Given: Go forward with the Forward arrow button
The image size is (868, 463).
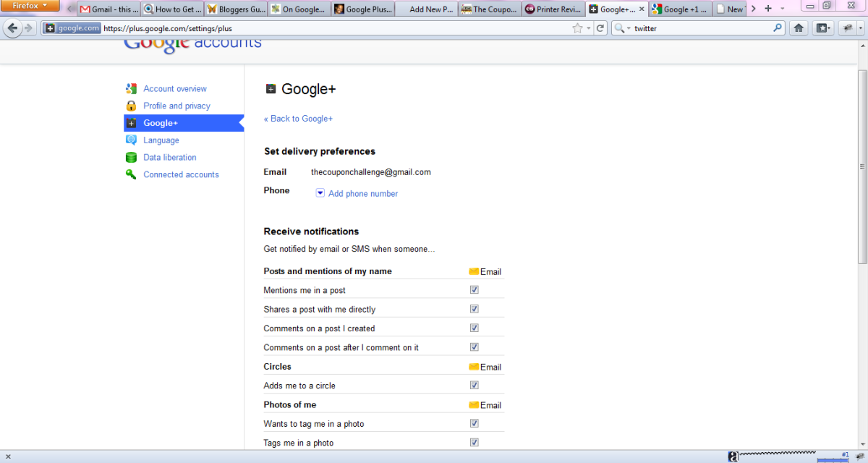Looking at the screenshot, I should point(28,28).
